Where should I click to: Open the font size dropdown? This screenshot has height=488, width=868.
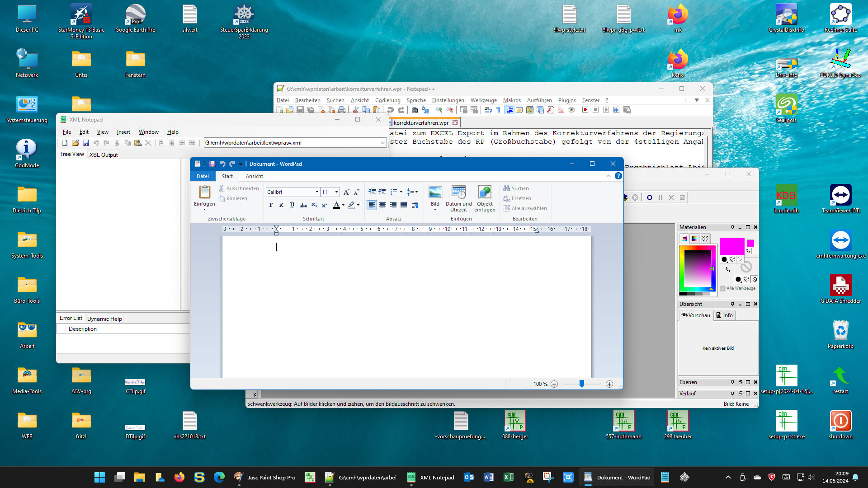tap(336, 192)
